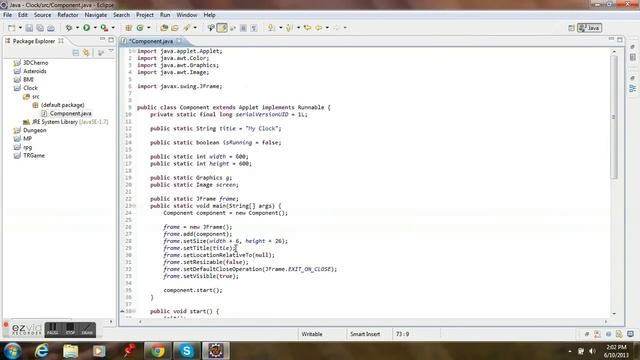Select Component.java in Package Explorer
This screenshot has height=360, width=640.
(71, 113)
